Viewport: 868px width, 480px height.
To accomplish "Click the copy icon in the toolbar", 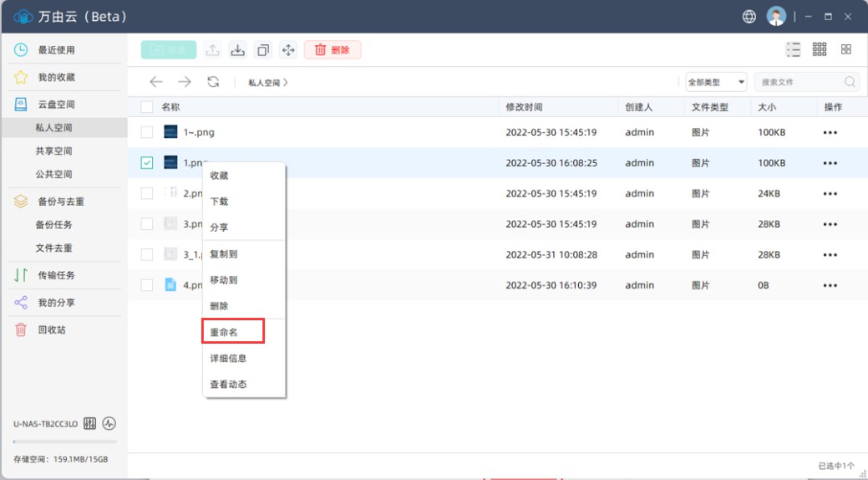I will [263, 50].
